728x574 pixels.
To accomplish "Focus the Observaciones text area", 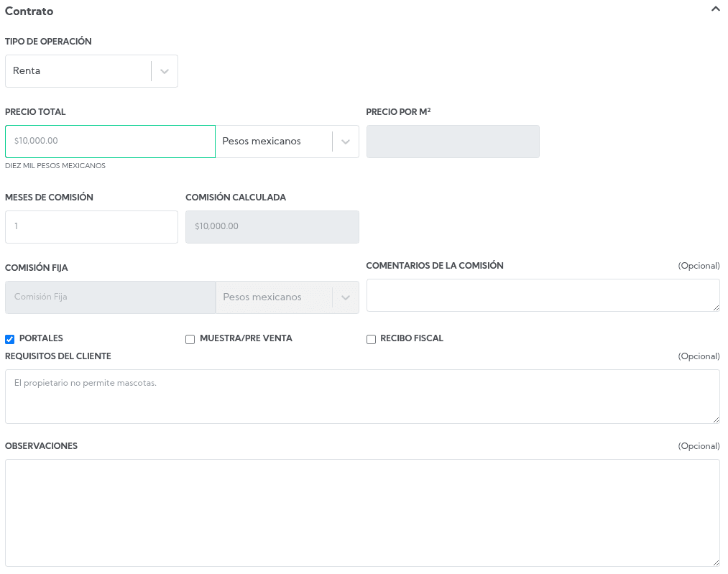I will pyautogui.click(x=362, y=513).
